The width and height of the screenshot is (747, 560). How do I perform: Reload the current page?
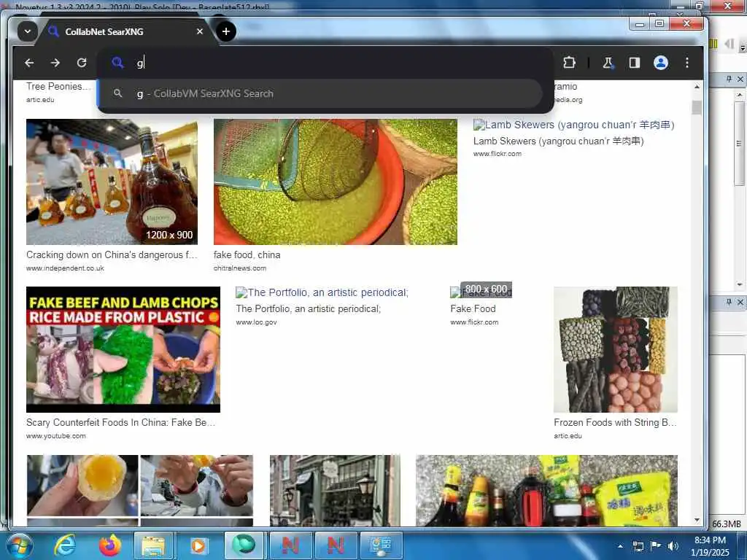(x=82, y=63)
